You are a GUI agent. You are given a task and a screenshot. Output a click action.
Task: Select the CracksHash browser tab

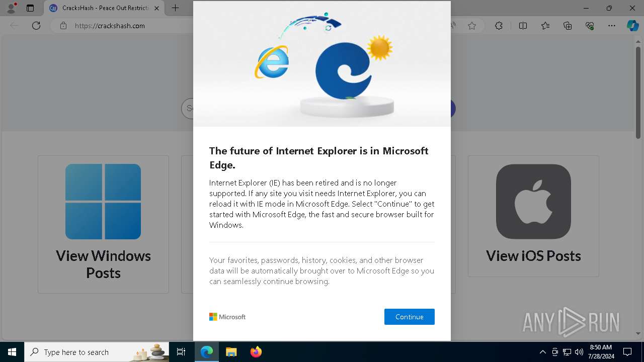point(105,8)
